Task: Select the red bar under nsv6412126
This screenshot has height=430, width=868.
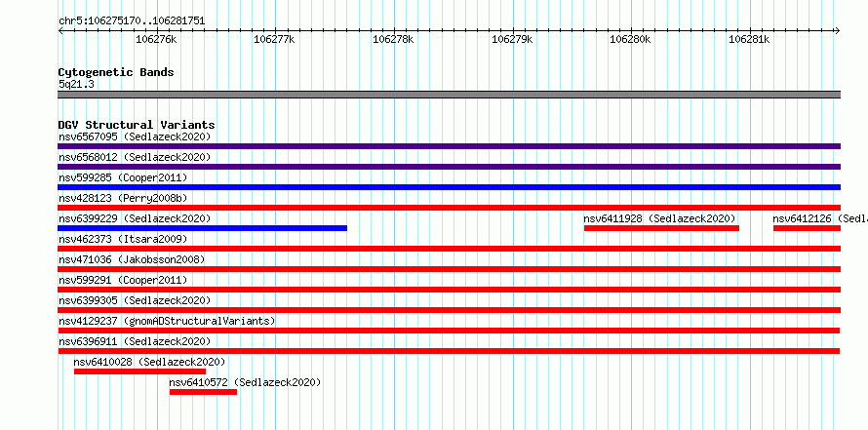Action: tap(808, 228)
